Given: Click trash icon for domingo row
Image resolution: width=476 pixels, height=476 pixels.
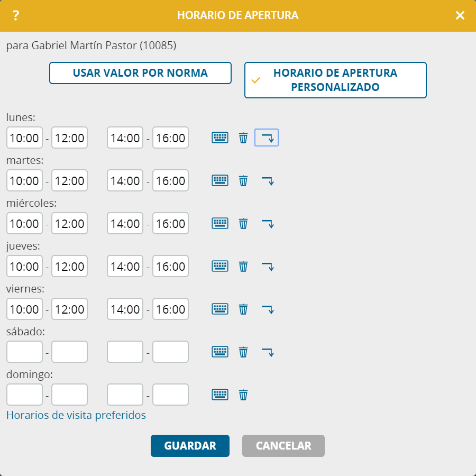Looking at the screenshot, I should pyautogui.click(x=243, y=395).
